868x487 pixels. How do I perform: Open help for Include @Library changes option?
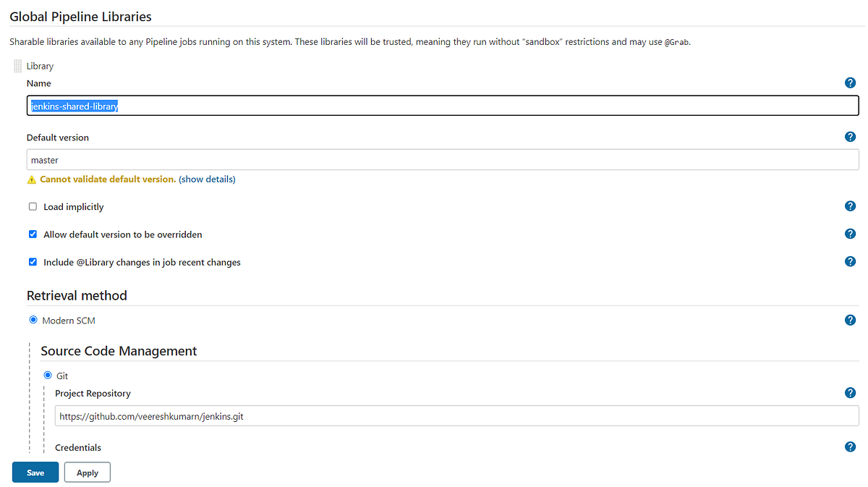click(850, 261)
